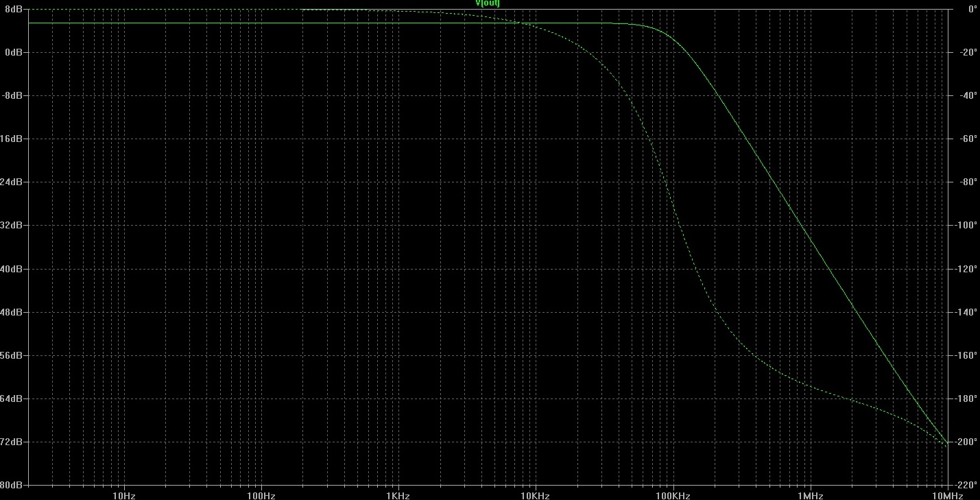Click the -200° phase axis label
Screen dimensions: 980x500
click(966, 442)
